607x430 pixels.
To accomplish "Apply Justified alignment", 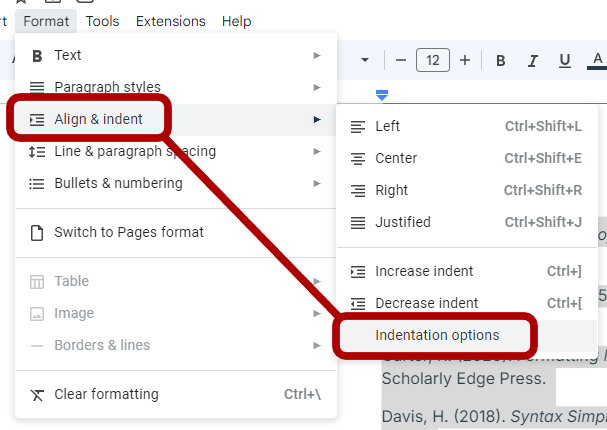I will (x=467, y=223).
